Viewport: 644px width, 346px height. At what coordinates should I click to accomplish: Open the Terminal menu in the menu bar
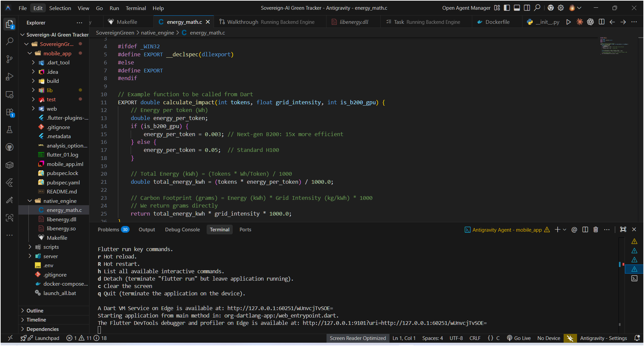coord(136,8)
